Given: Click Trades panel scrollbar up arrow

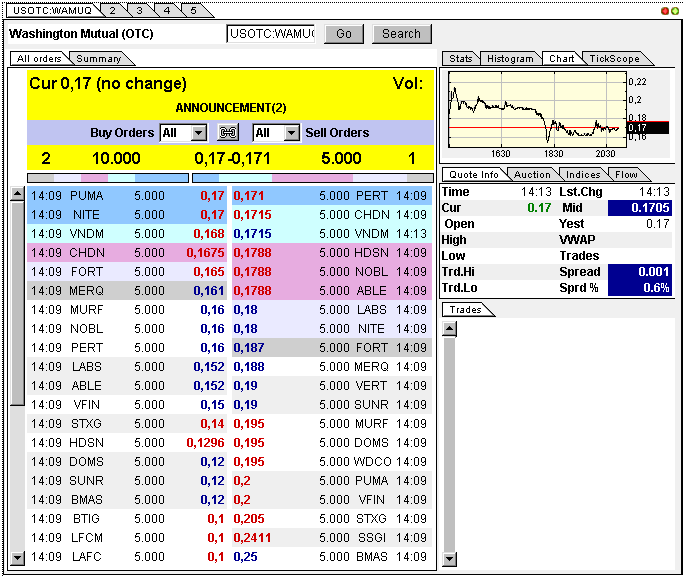Looking at the screenshot, I should (x=450, y=329).
